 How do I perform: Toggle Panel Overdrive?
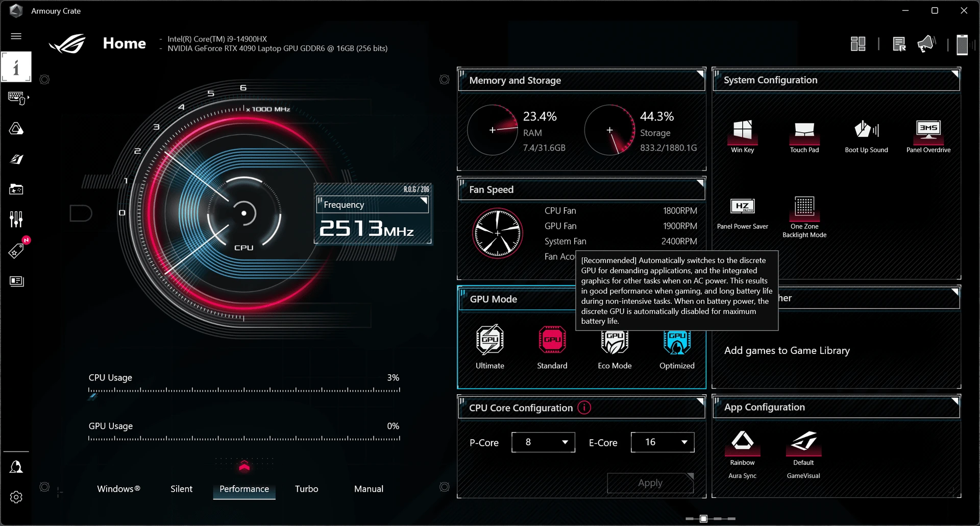pos(928,136)
